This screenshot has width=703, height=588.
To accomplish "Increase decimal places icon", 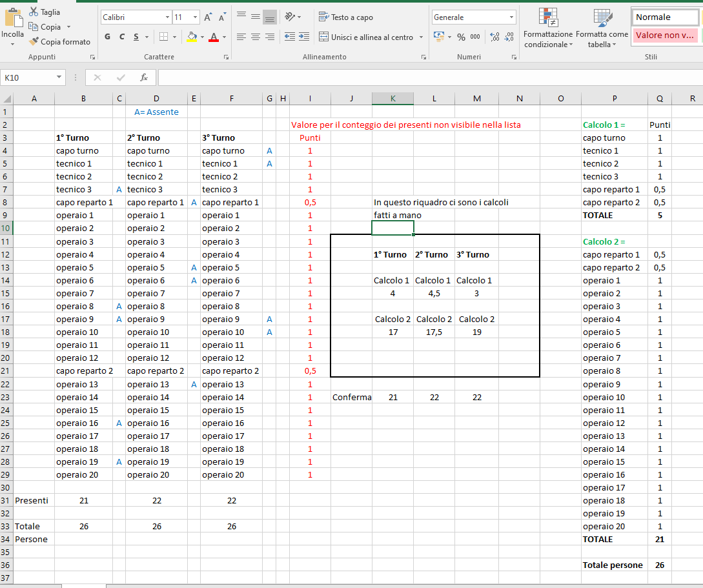I will pos(494,37).
